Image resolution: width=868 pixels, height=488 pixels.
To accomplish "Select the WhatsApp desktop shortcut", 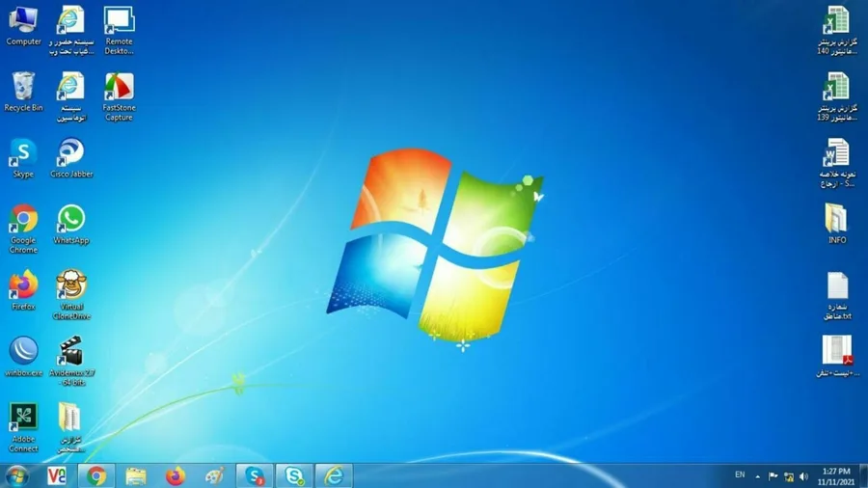I will [x=71, y=225].
